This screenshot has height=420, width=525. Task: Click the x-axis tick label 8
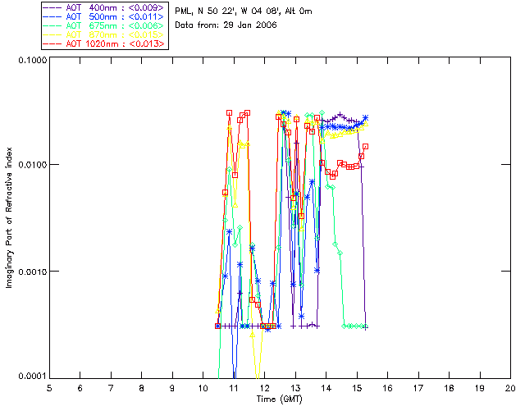(141, 387)
